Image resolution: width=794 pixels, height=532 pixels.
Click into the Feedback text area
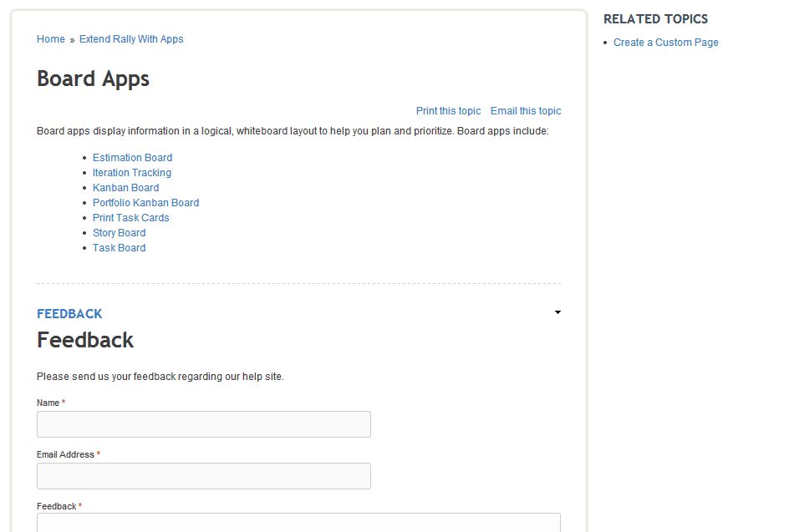click(298, 522)
